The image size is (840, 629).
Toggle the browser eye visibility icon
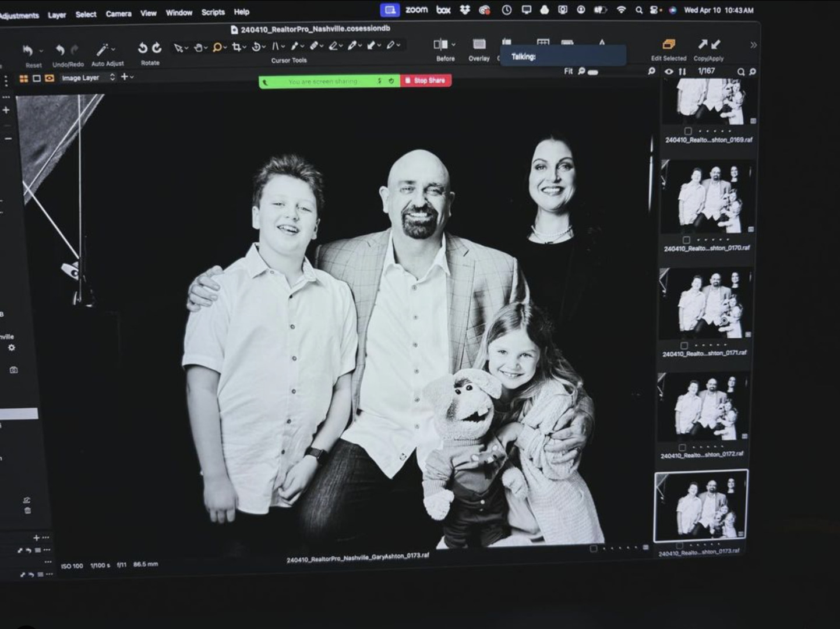click(x=669, y=72)
